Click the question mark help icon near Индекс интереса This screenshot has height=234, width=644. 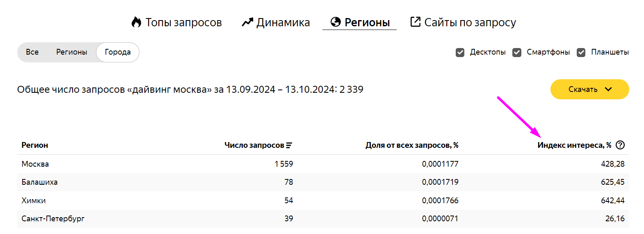(620, 145)
